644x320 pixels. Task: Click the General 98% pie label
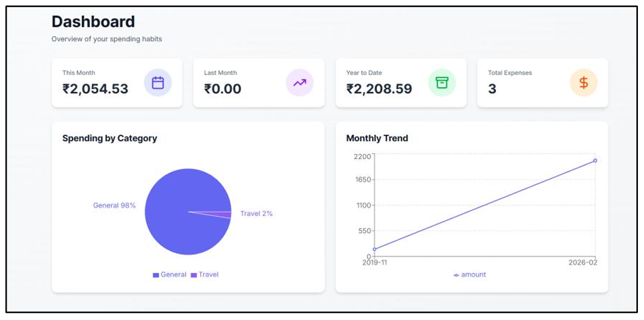(x=114, y=206)
